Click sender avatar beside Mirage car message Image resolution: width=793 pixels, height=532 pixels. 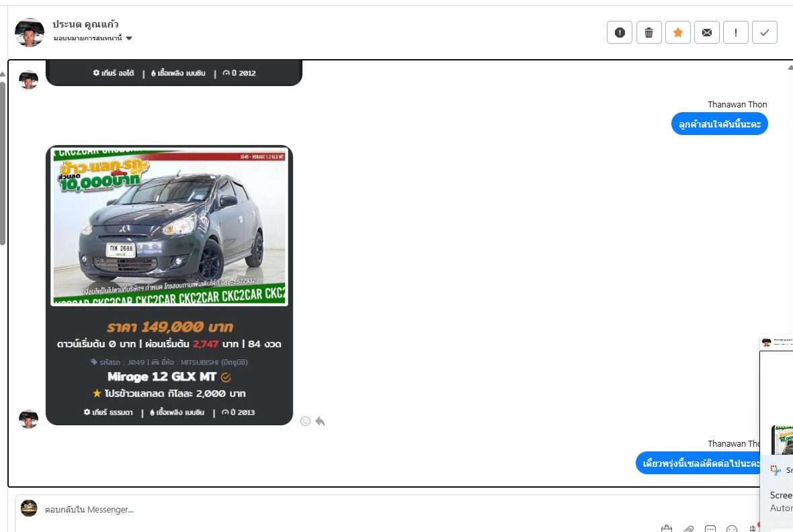[28, 418]
